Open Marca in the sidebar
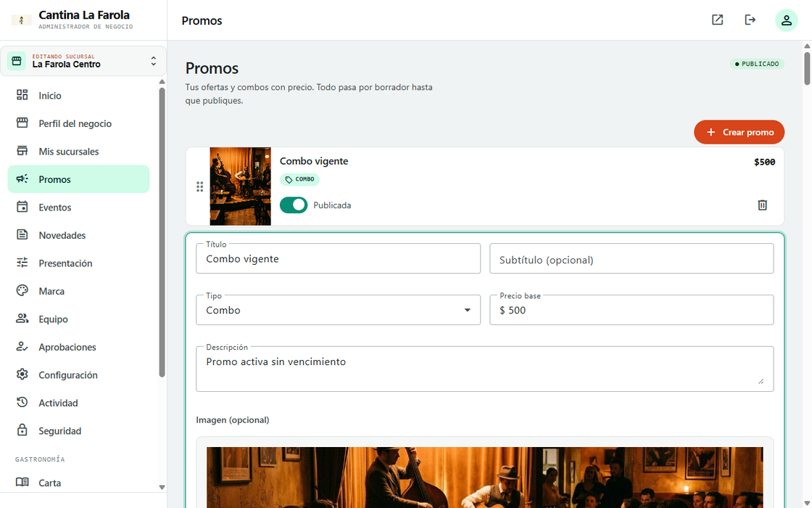 coord(79,291)
